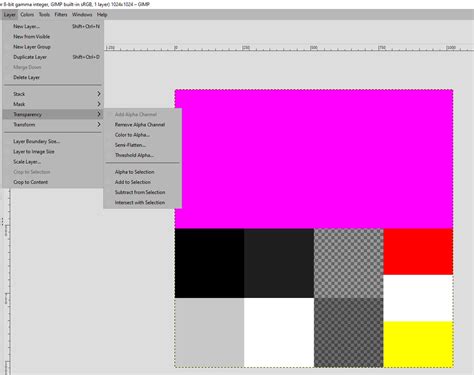Select Crop to Content
The width and height of the screenshot is (474, 375).
tap(53, 182)
